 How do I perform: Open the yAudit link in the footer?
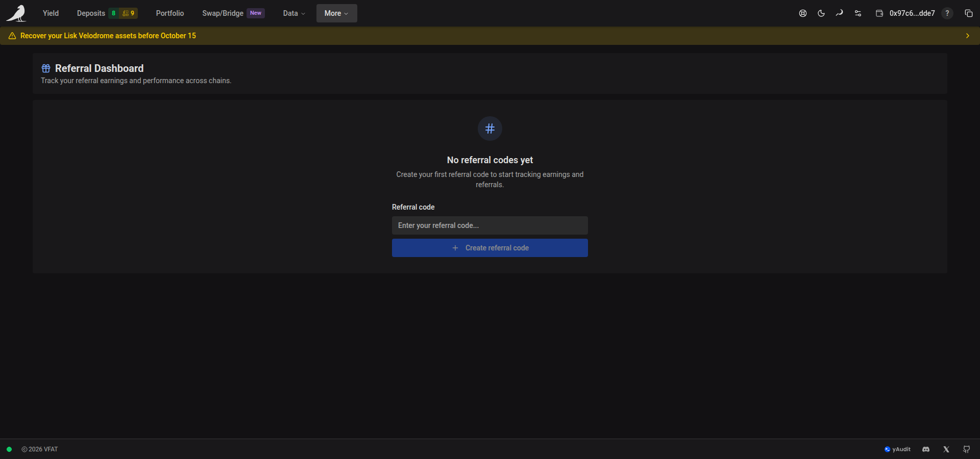(897, 449)
